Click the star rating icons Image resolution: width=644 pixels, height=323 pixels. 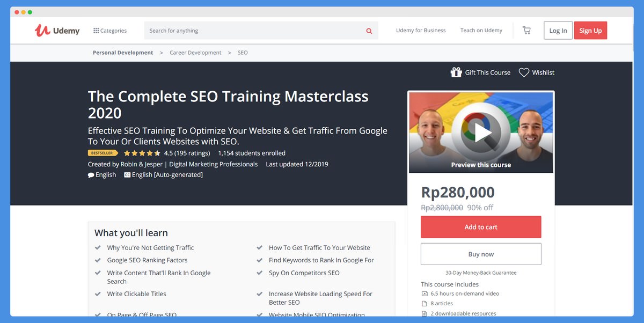[142, 153]
